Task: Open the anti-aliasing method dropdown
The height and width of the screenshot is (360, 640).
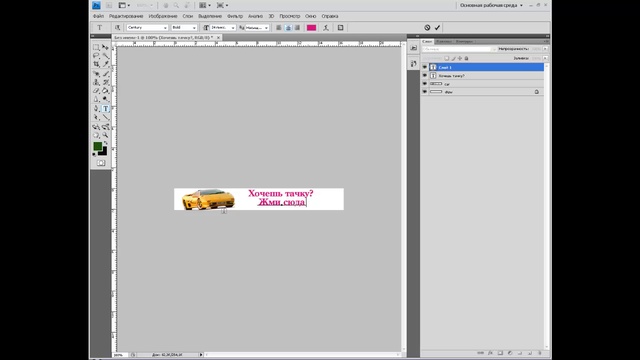Action: coord(266,28)
